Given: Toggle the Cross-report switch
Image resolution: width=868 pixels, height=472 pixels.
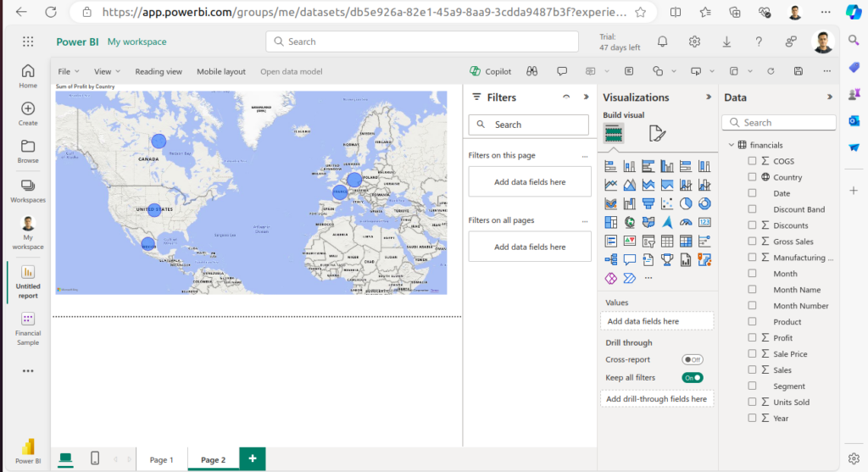Looking at the screenshot, I should [693, 360].
